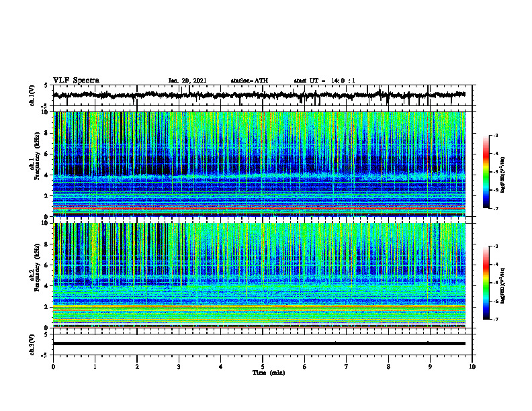Click time axis tick label 3
Image resolution: width=532 pixels, height=411 pixels.
point(179,367)
